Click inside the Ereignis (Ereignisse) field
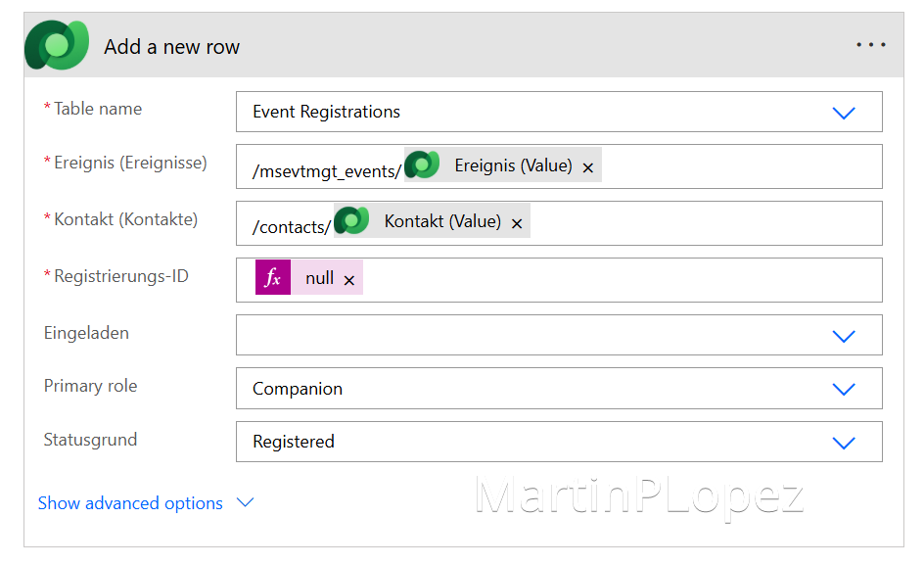 [734, 166]
